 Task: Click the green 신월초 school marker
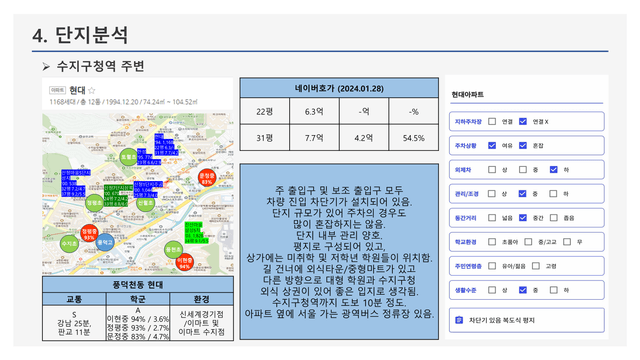pos(146,203)
